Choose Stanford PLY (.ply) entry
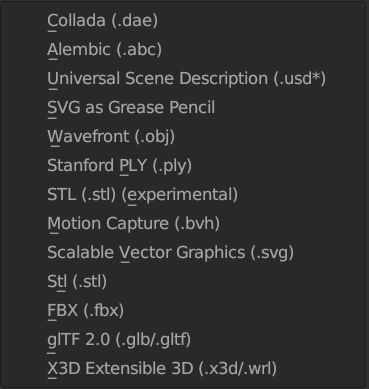The width and height of the screenshot is (369, 389). [183, 166]
